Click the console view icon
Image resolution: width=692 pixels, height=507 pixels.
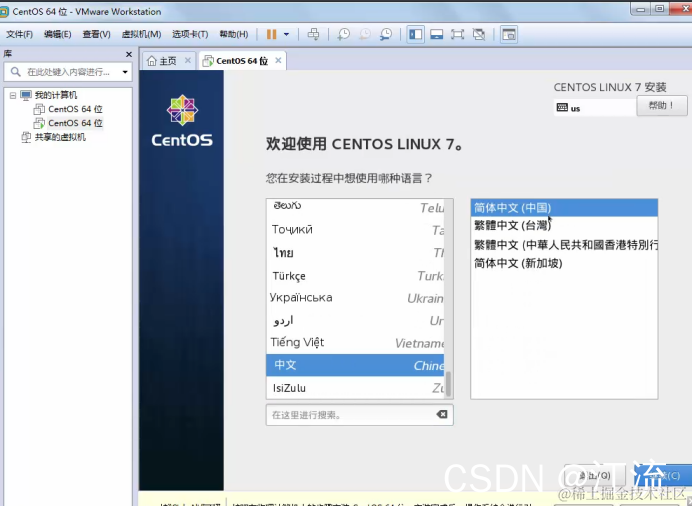508,34
